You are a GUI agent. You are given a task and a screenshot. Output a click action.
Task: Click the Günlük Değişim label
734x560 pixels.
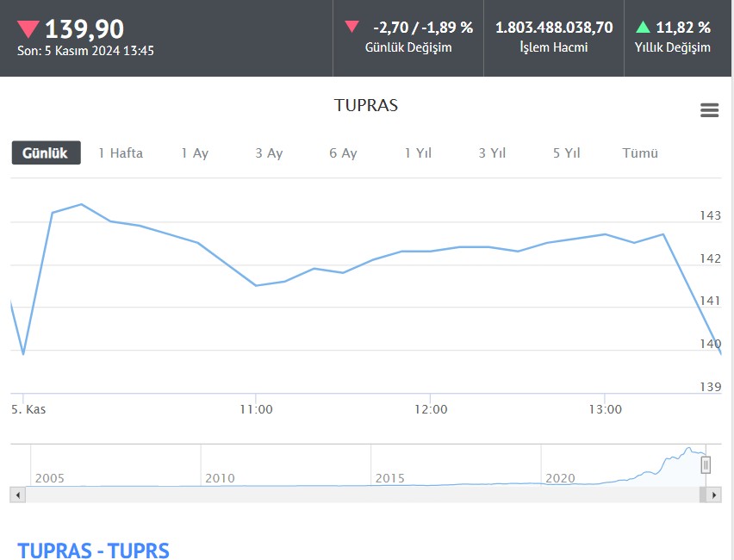[x=408, y=47]
